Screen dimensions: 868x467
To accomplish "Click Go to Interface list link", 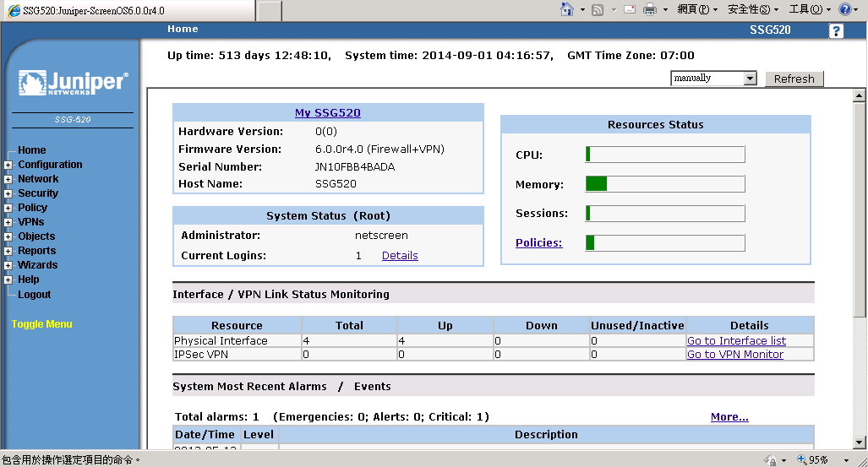I will 736,341.
